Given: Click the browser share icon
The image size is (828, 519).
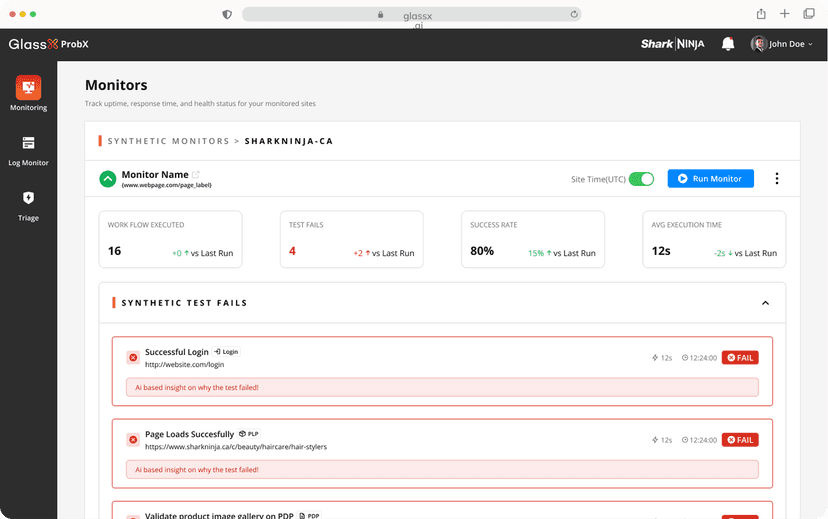Looking at the screenshot, I should pos(761,14).
